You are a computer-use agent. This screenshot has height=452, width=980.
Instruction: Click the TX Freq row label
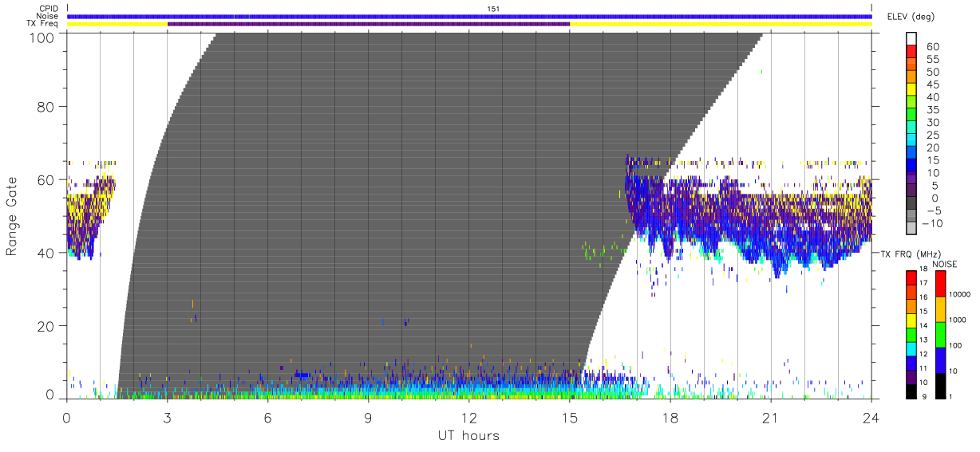(43, 24)
